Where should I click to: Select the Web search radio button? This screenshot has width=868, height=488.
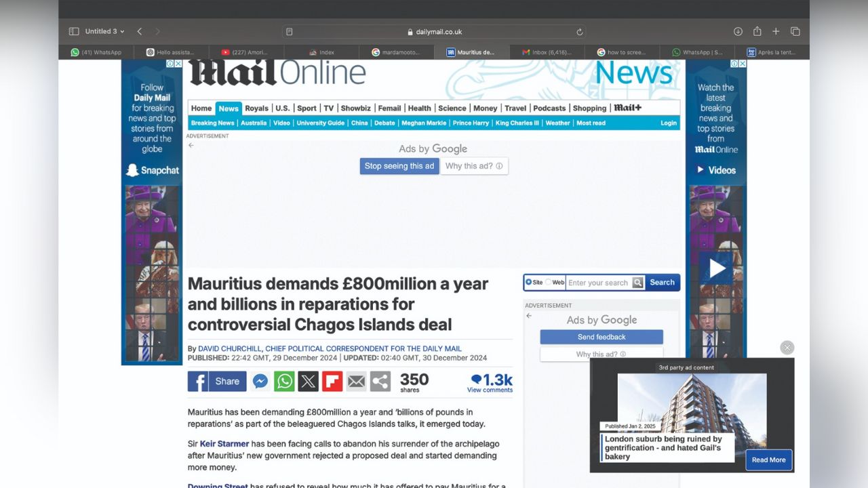coord(549,283)
